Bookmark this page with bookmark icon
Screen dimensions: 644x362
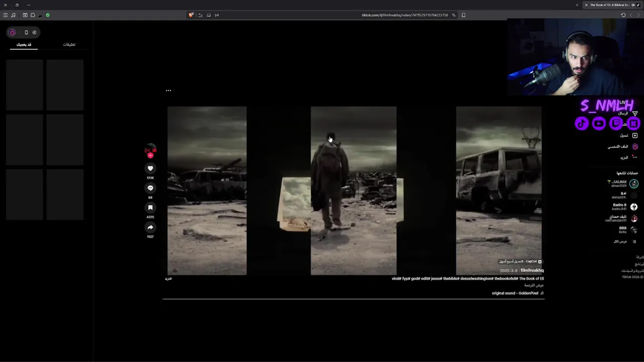(x=463, y=15)
